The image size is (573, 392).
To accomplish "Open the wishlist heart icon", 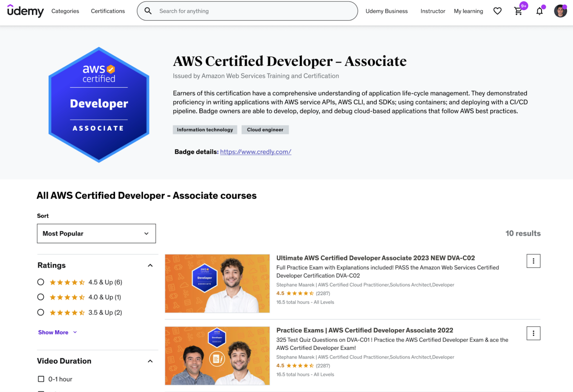I will pos(497,11).
